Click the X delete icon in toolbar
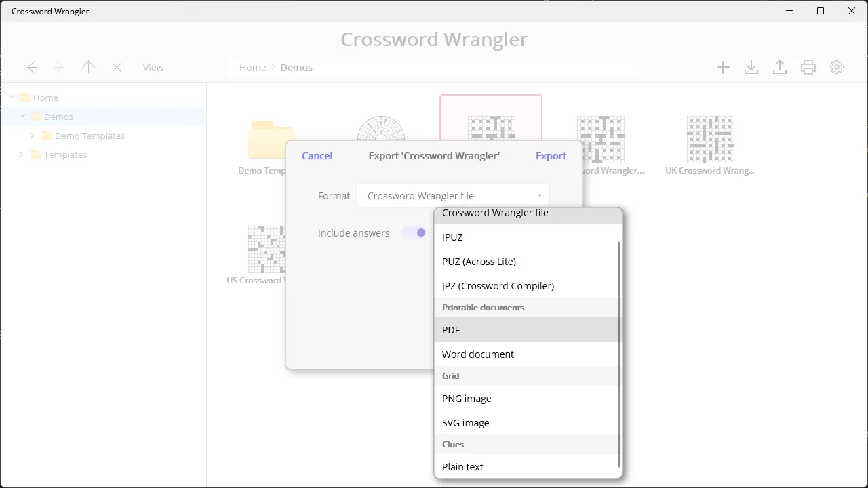This screenshot has height=488, width=868. click(117, 67)
